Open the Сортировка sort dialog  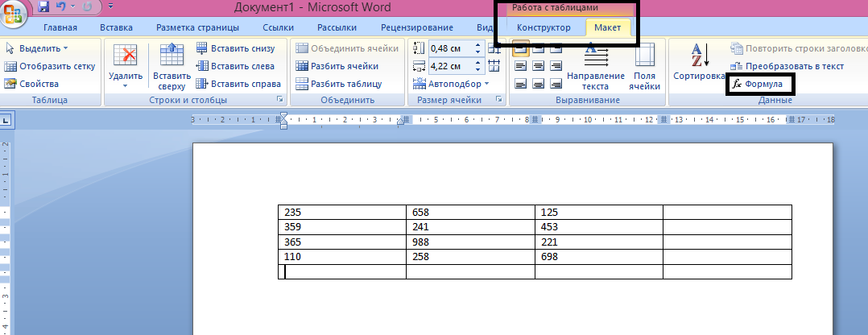tap(699, 62)
